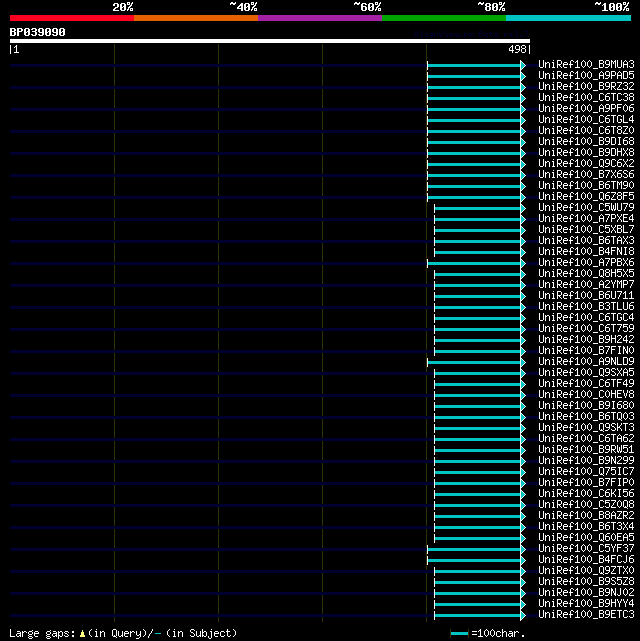
Task: Select the UniRef100_Q9SKT3 label
Action: click(586, 428)
